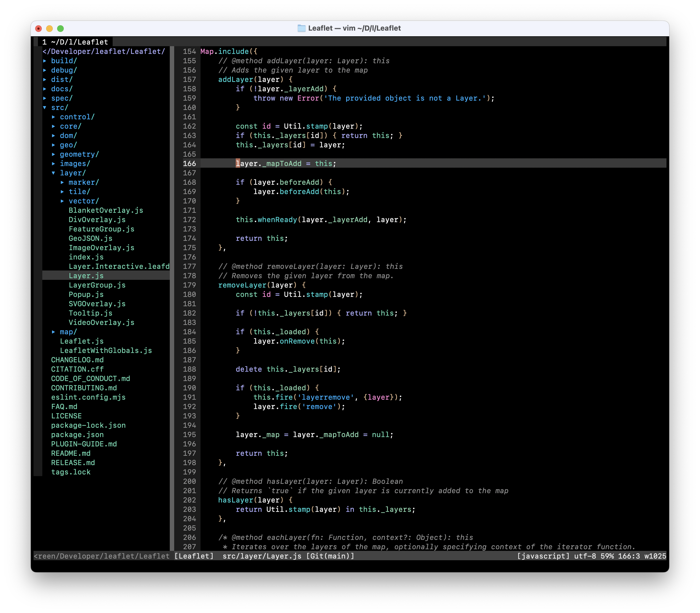Click the folder icon in title bar
The height and width of the screenshot is (613, 700).
[301, 28]
